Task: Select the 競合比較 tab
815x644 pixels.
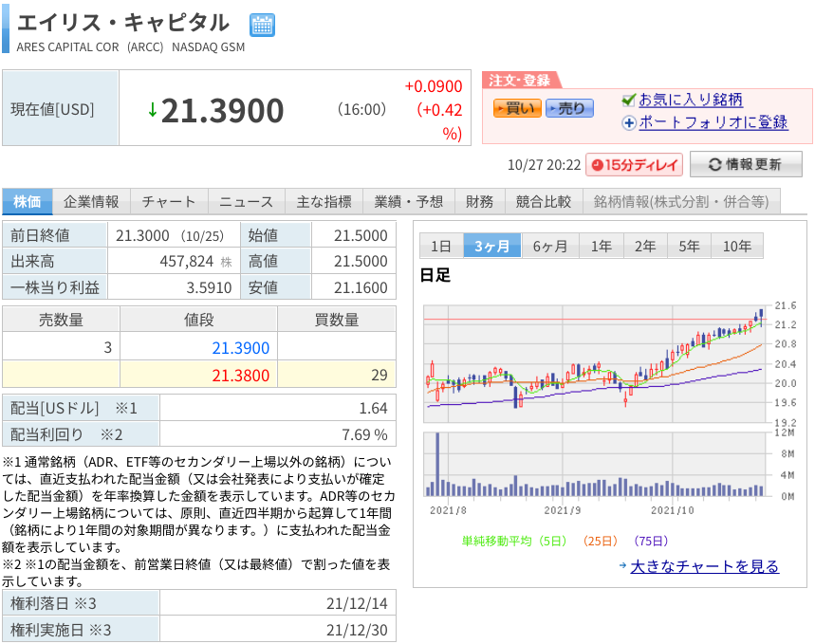Action: tap(544, 202)
